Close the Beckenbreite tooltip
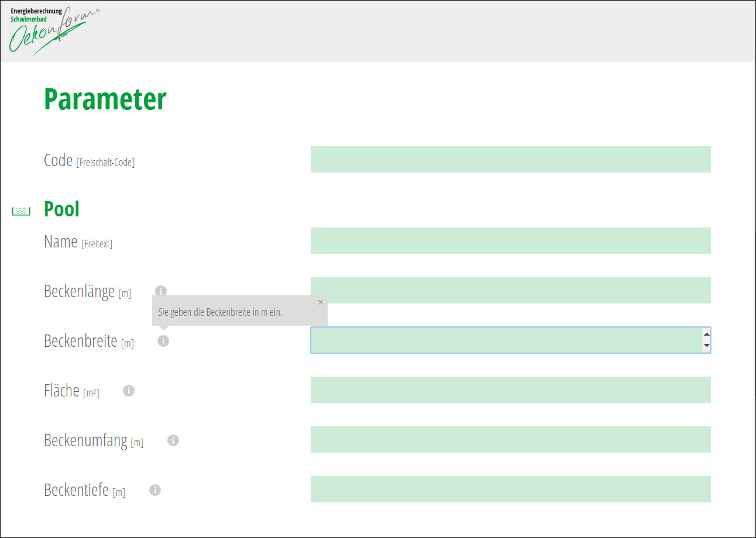This screenshot has width=756, height=538. (x=321, y=302)
